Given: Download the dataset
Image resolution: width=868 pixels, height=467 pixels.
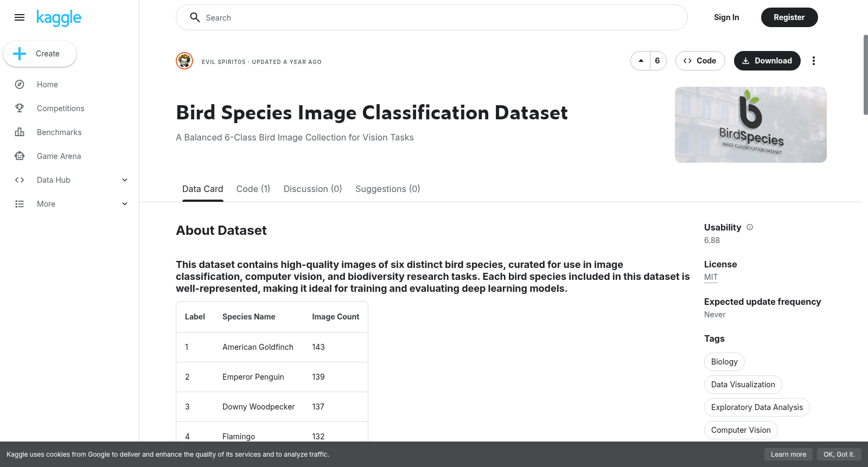Looking at the screenshot, I should click(767, 61).
